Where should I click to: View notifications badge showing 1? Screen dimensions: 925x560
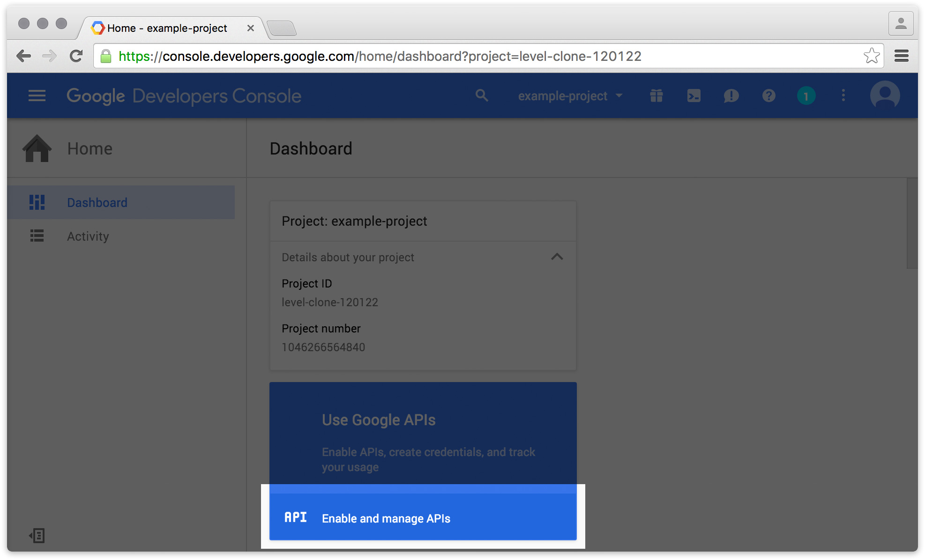(806, 96)
